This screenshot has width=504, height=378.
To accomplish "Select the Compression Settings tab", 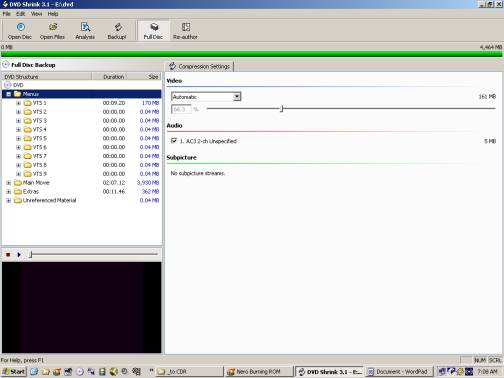I will [199, 66].
